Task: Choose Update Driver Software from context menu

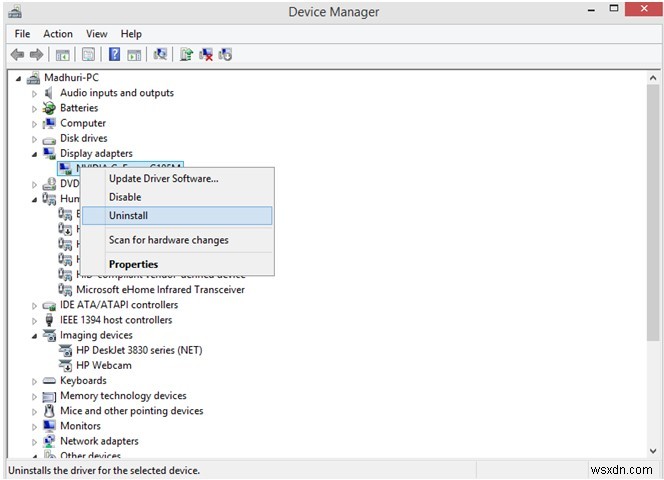Action: coord(177,178)
